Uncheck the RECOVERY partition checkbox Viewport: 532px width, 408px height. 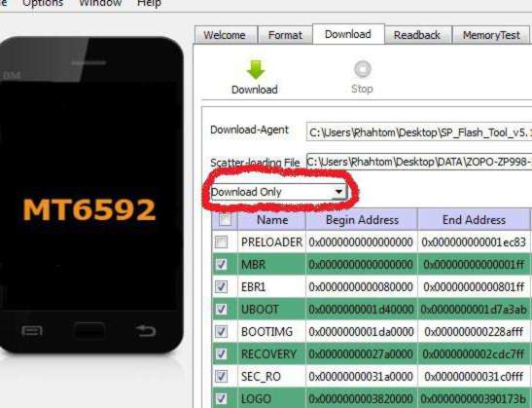221,354
